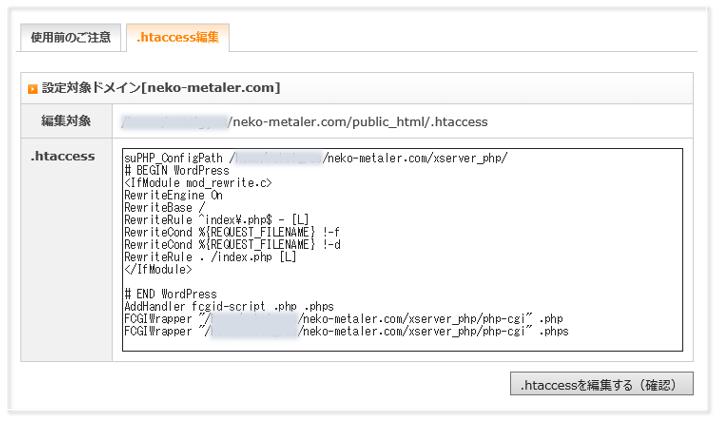The height and width of the screenshot is (422, 720).
Task: Switch to the 使用前のご注意 tab
Action: [70, 37]
